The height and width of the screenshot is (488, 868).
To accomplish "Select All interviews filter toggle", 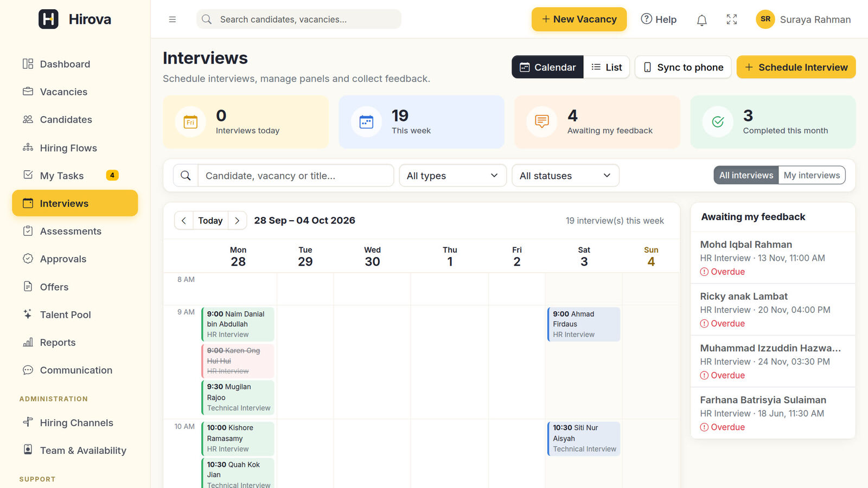I will click(746, 175).
